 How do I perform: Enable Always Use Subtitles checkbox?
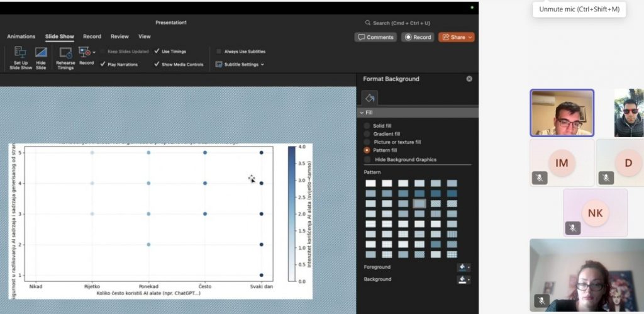pos(219,51)
